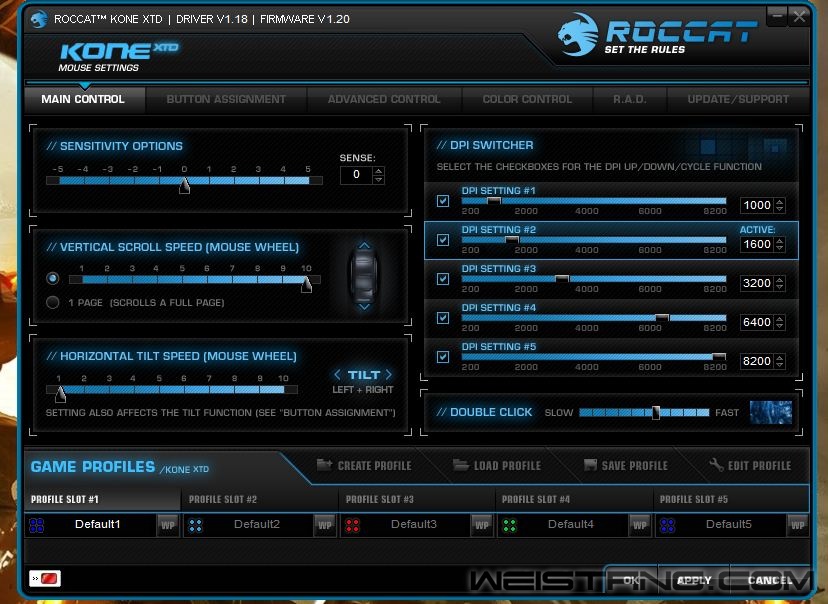Image resolution: width=828 pixels, height=604 pixels.
Task: Click the Load Profile label
Action: tap(507, 466)
